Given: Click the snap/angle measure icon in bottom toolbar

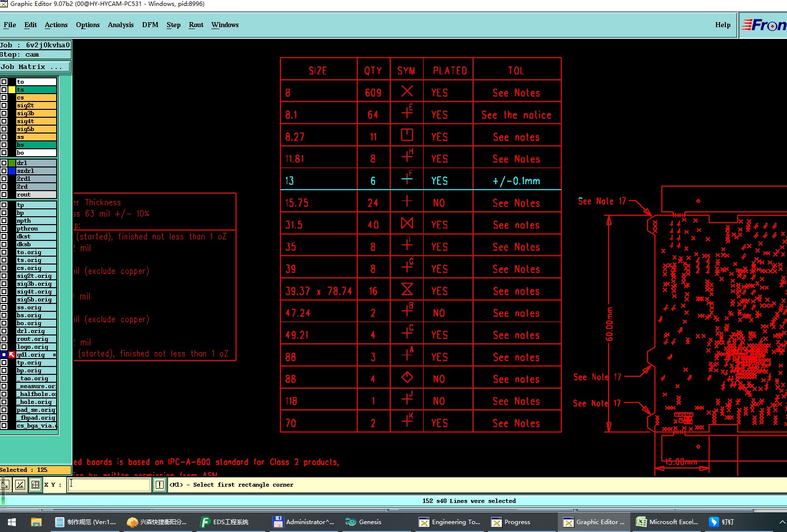Looking at the screenshot, I should 20,485.
